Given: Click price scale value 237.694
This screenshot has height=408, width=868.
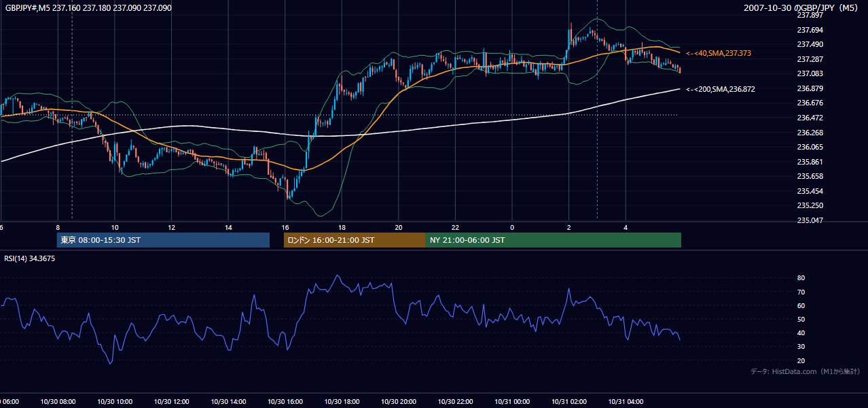Looking at the screenshot, I should pyautogui.click(x=809, y=30).
